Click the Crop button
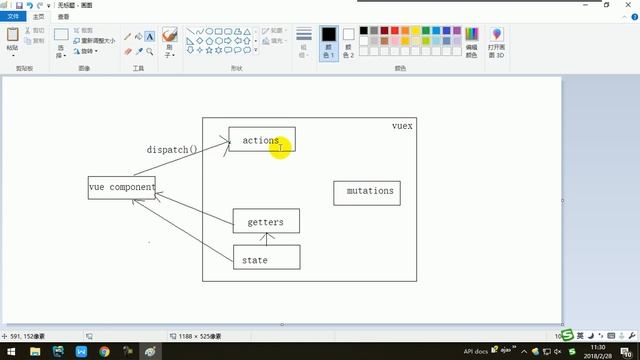 click(x=83, y=31)
